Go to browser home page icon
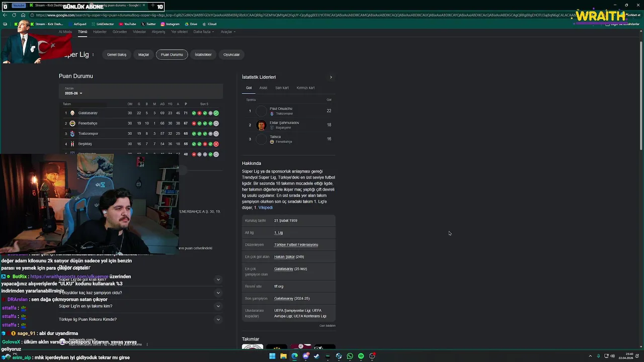 23,15
